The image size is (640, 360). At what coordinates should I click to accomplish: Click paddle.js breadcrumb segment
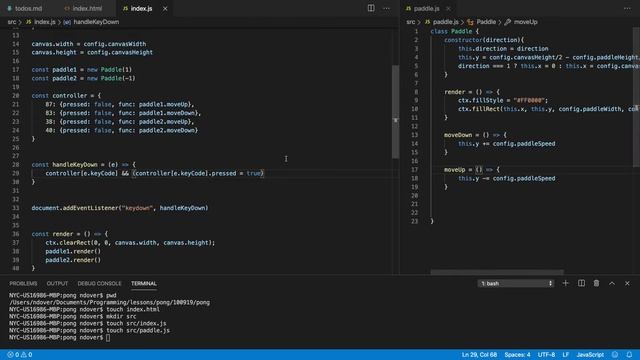[x=445, y=22]
